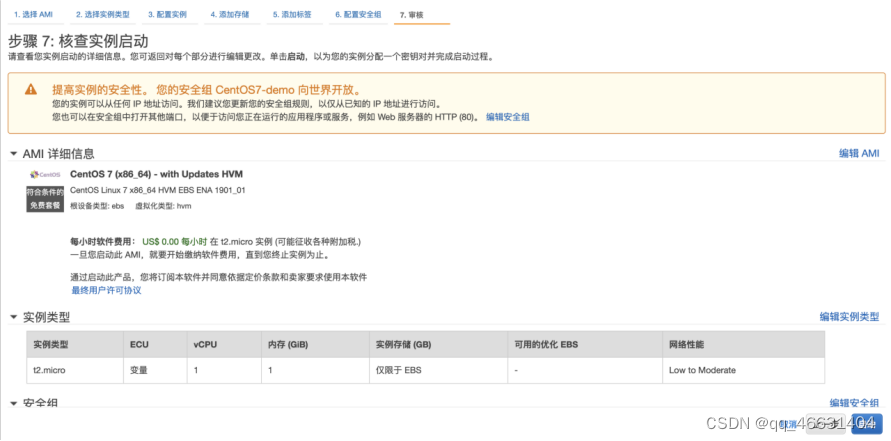Click the 编辑 AMI link
Image resolution: width=891 pixels, height=441 pixels.
[859, 153]
